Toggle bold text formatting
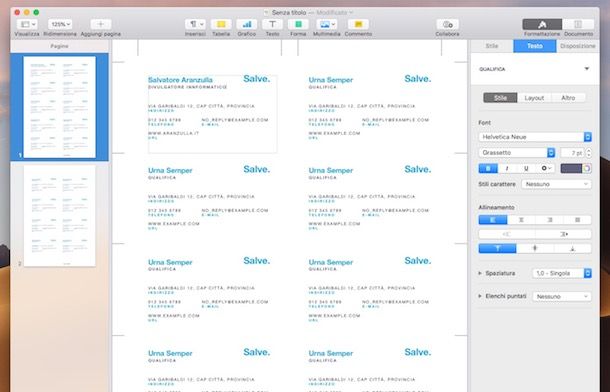The height and width of the screenshot is (392, 610). (x=488, y=168)
